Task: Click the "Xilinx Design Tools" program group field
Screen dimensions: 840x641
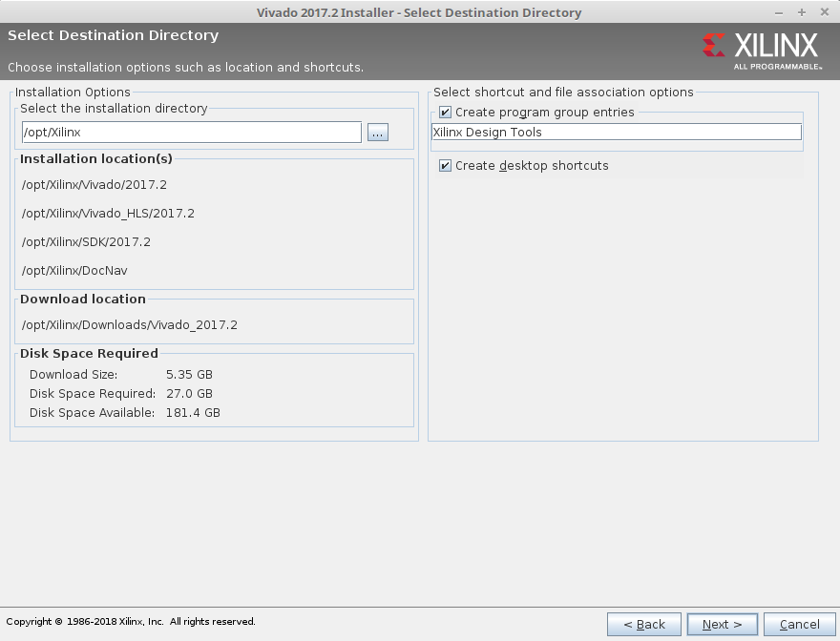Action: 616,132
